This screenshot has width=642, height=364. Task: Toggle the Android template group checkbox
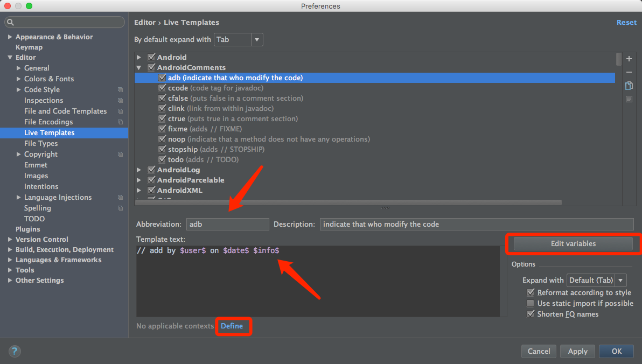point(151,57)
